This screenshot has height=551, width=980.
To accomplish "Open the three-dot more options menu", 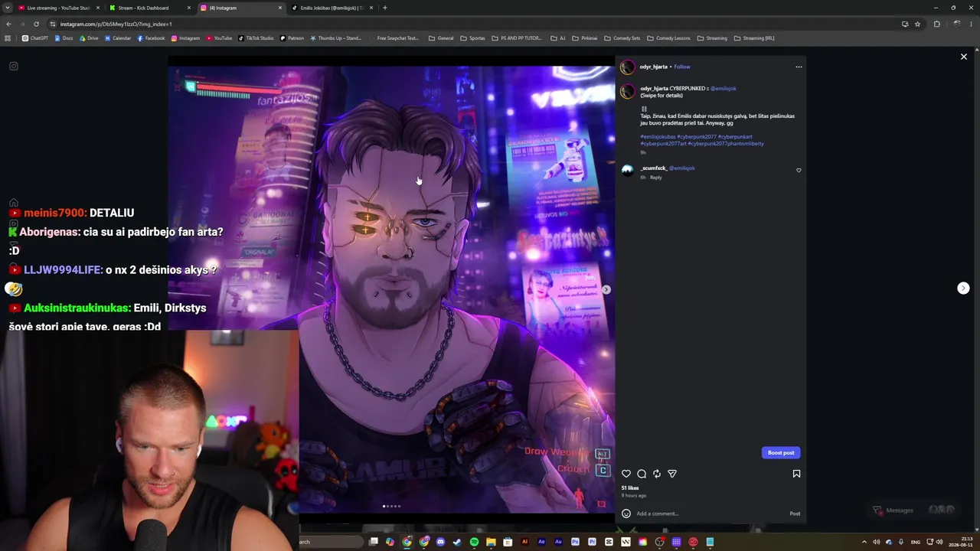I will [x=799, y=67].
